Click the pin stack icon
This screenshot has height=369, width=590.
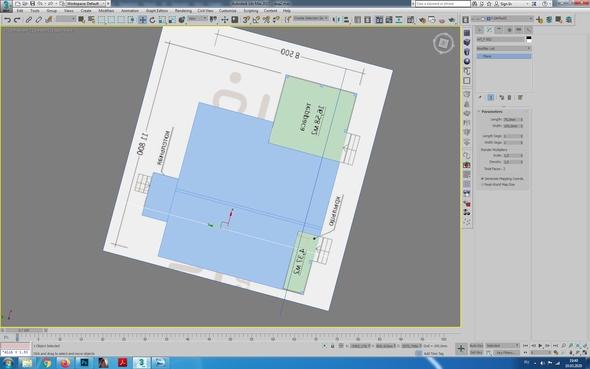tap(480, 97)
